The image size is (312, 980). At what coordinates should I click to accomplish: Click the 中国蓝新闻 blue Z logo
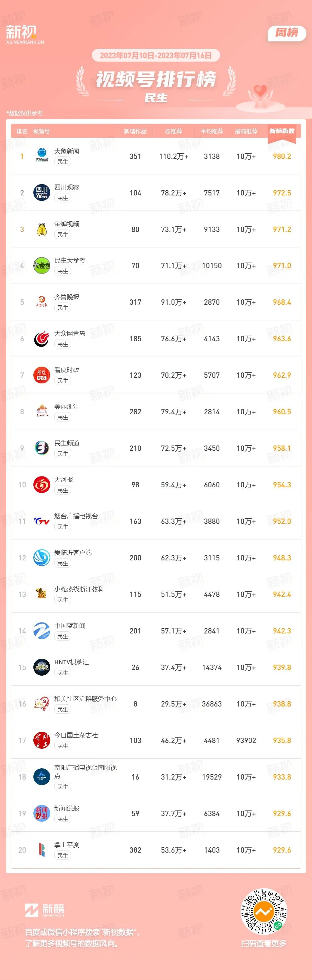point(42,631)
